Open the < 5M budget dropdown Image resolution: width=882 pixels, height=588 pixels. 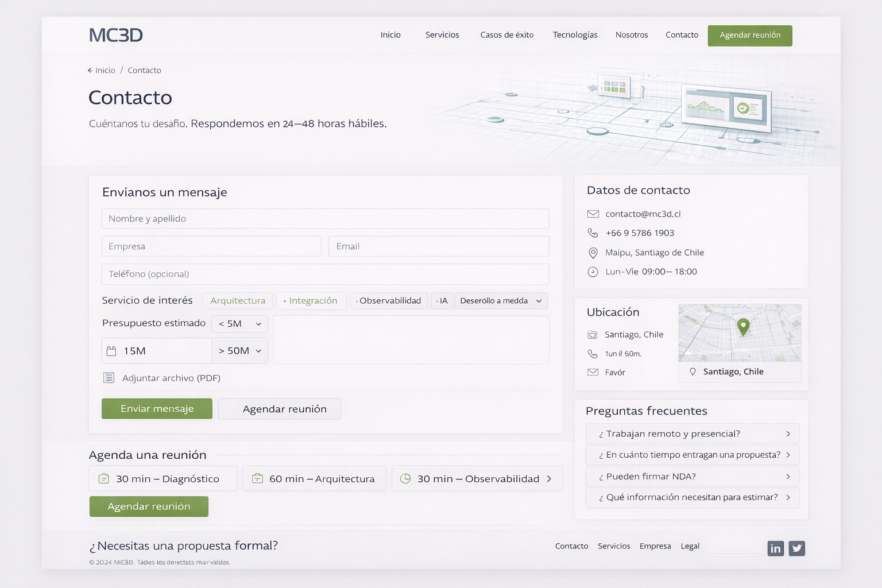coord(239,324)
